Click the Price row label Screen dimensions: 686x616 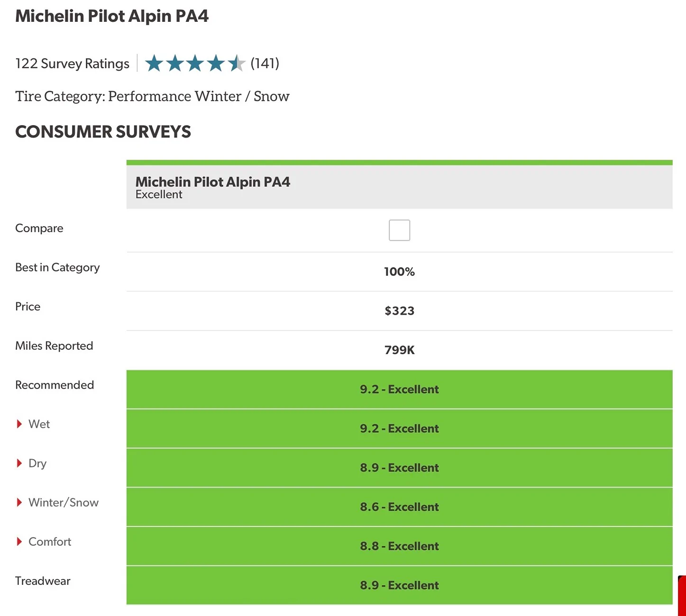[27, 307]
